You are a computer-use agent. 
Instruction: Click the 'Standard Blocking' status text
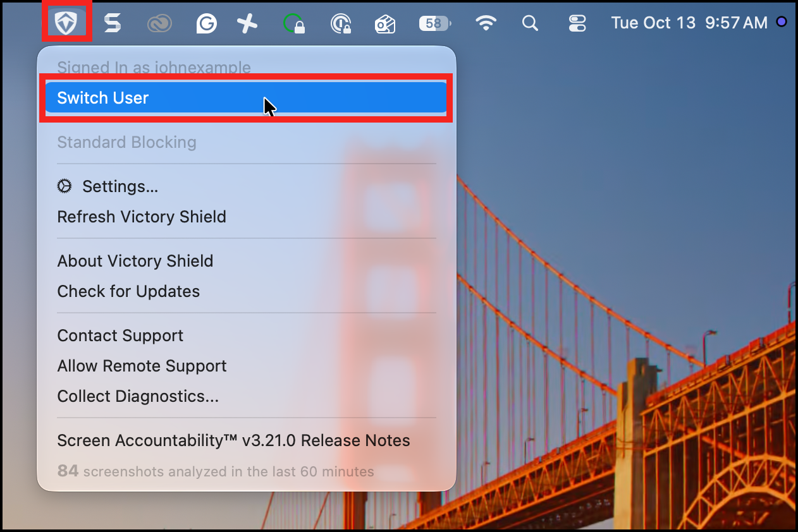point(126,142)
